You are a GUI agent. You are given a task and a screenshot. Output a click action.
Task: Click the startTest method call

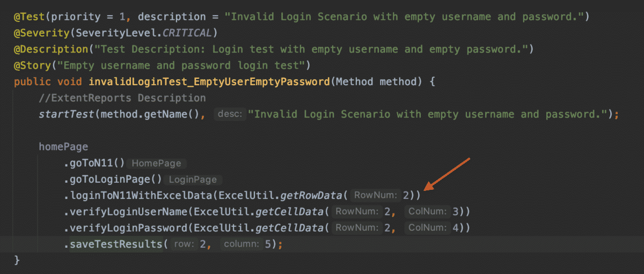point(67,115)
